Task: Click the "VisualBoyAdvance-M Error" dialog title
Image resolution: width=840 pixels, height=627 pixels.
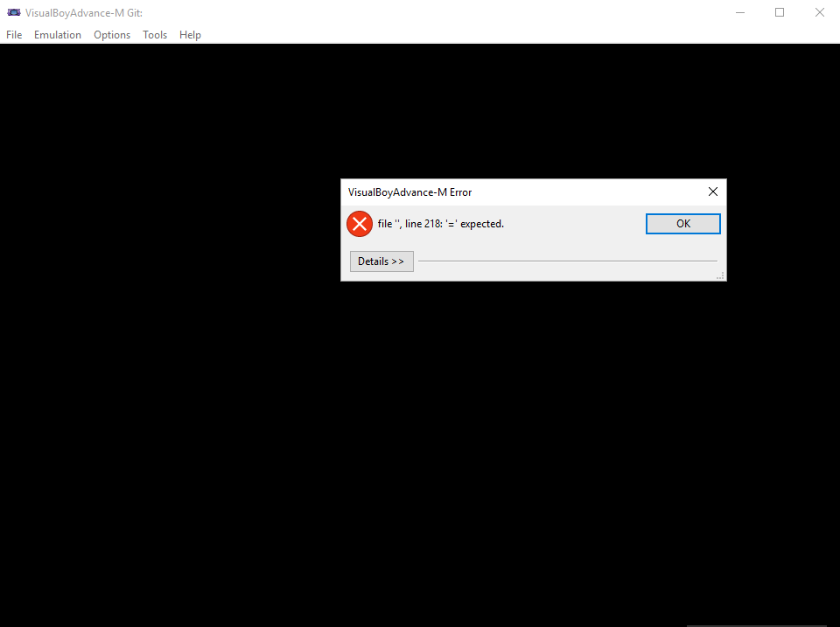Action: coord(409,192)
